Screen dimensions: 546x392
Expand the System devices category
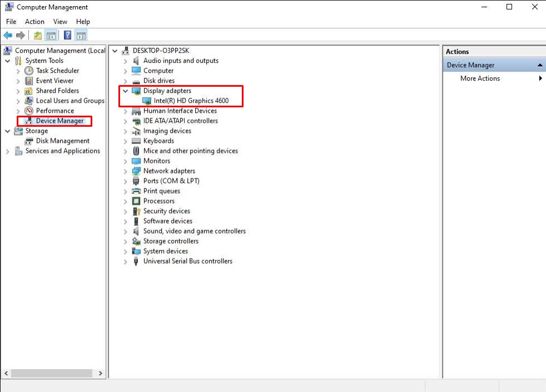pyautogui.click(x=125, y=251)
